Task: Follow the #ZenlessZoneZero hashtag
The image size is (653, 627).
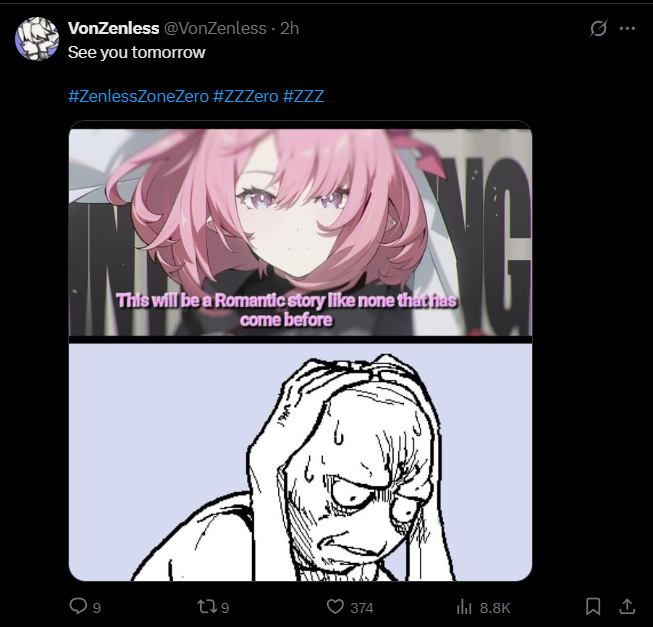Action: [138, 96]
